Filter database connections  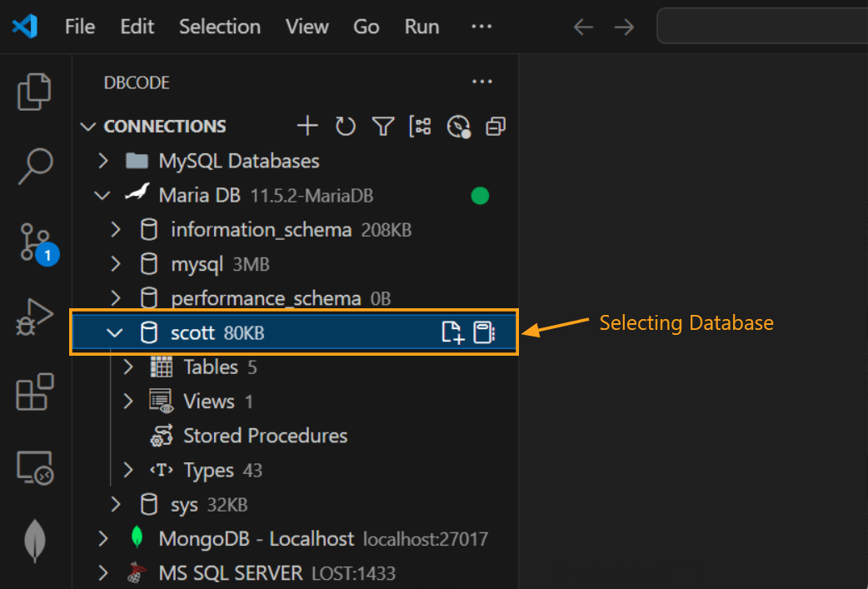click(x=382, y=126)
